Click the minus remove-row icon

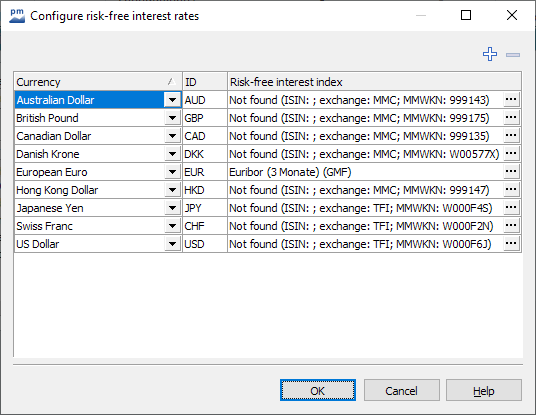pyautogui.click(x=513, y=55)
